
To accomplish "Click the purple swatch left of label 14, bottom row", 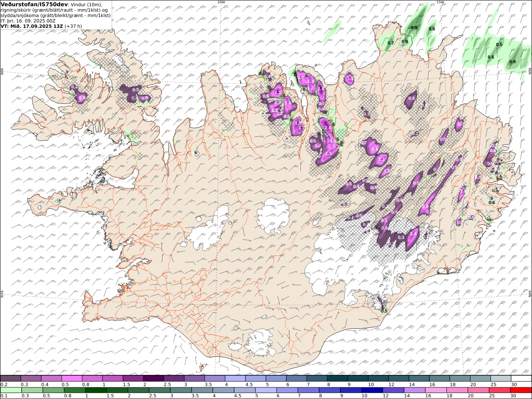I will pos(393,390).
